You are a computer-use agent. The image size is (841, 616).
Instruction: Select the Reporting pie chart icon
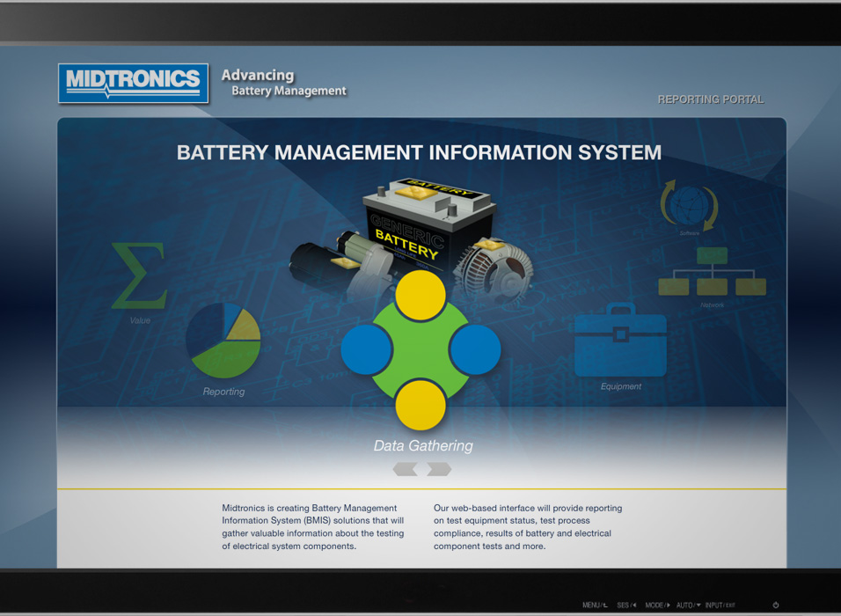click(223, 341)
